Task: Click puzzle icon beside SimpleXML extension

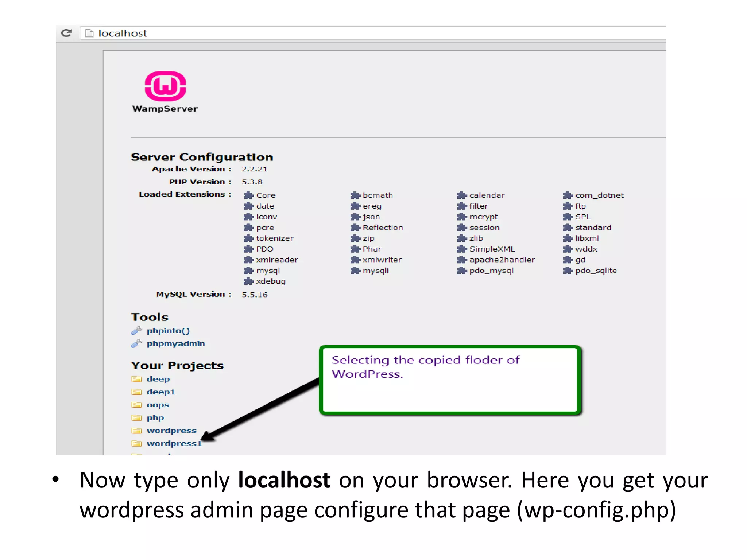Action: point(462,249)
